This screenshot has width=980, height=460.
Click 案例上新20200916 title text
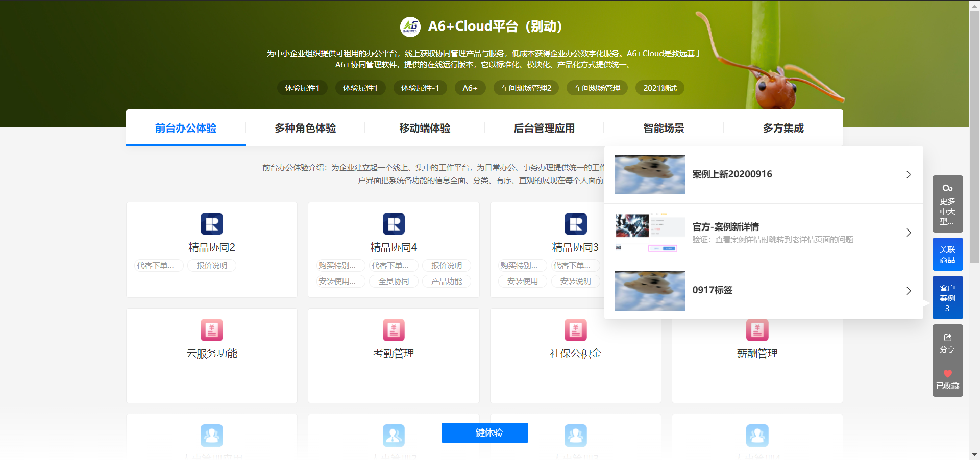[x=732, y=174]
